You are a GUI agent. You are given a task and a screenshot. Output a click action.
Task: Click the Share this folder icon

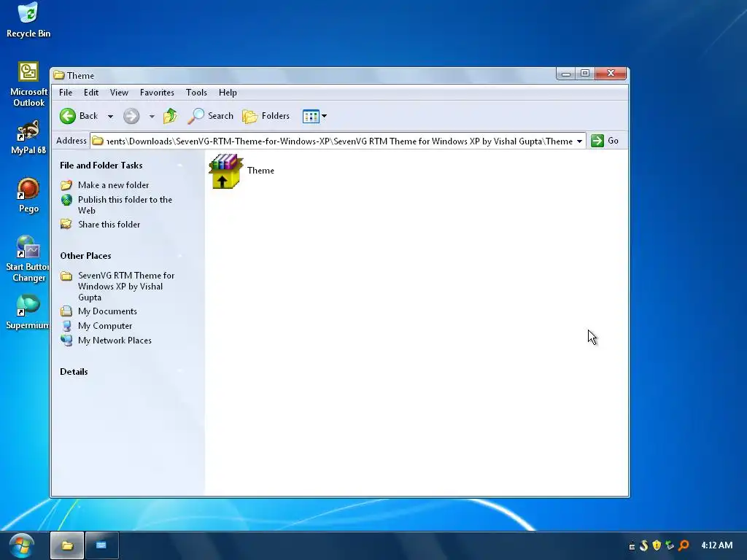pos(66,224)
